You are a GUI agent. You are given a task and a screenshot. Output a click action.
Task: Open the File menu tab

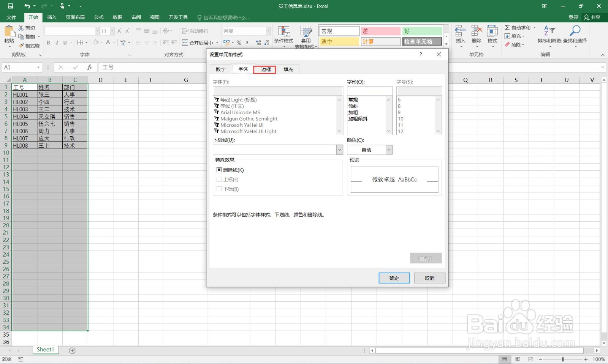(11, 17)
